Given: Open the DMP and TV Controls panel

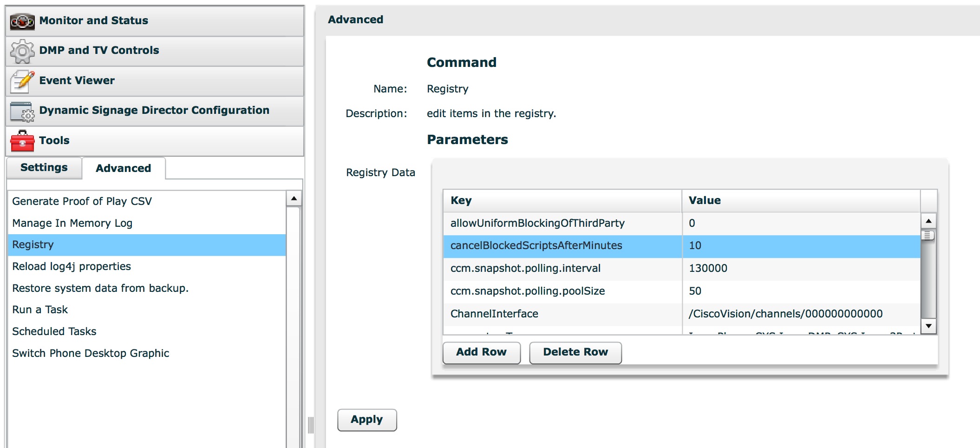Looking at the screenshot, I should tap(155, 51).
